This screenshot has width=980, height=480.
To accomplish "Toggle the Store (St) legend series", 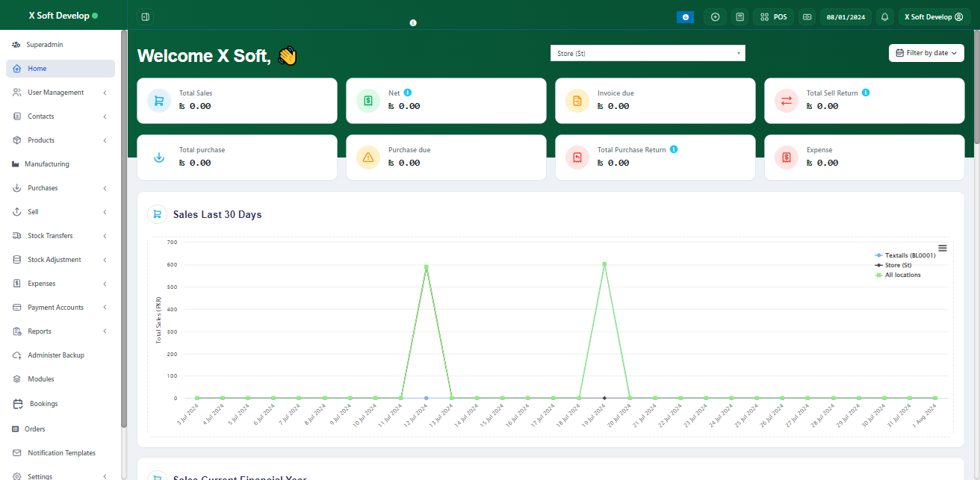I will 898,265.
